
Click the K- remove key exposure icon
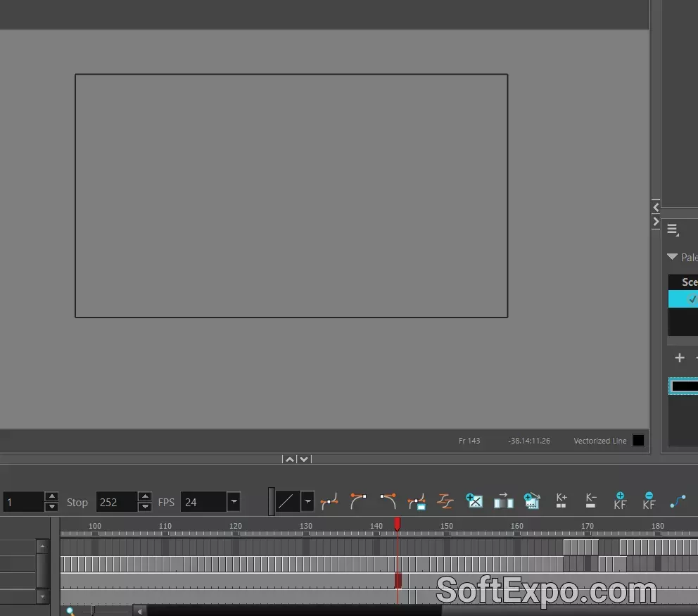pos(590,501)
